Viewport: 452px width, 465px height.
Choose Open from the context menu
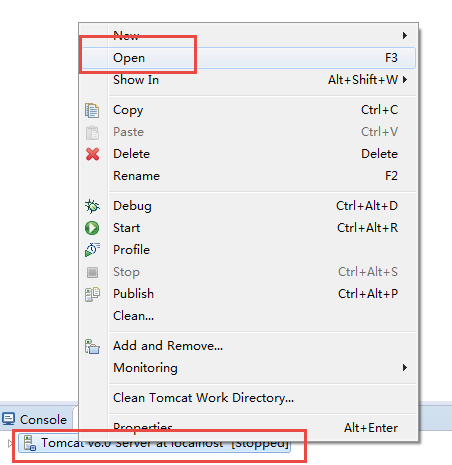click(248, 58)
